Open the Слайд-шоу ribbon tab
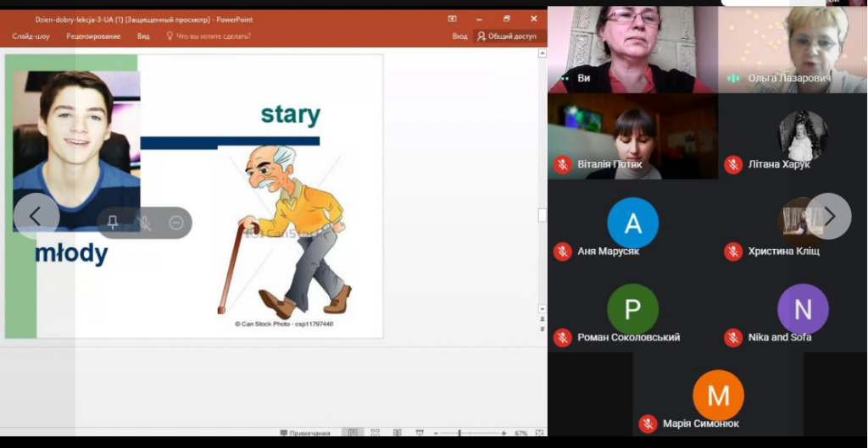Image resolution: width=868 pixels, height=448 pixels. tap(31, 36)
